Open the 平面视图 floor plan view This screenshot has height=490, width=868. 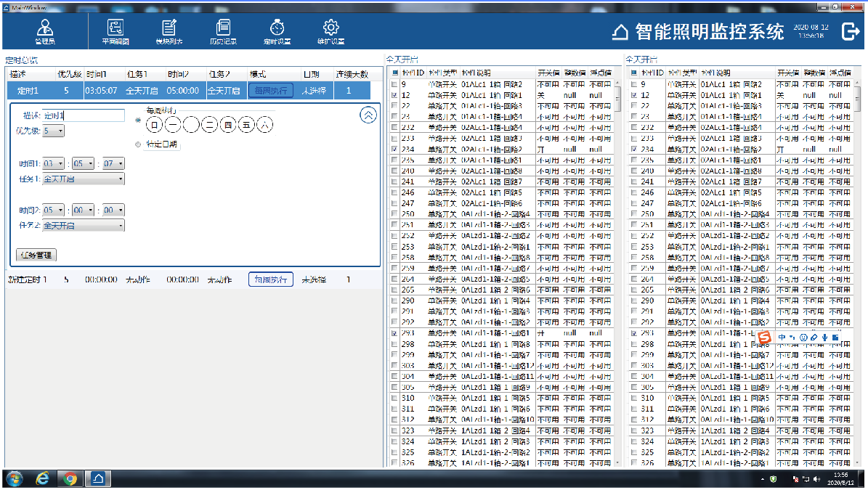click(115, 31)
